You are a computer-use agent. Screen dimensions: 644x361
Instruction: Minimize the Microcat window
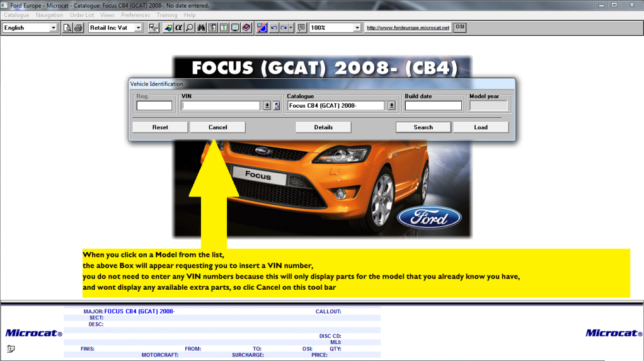601,5
